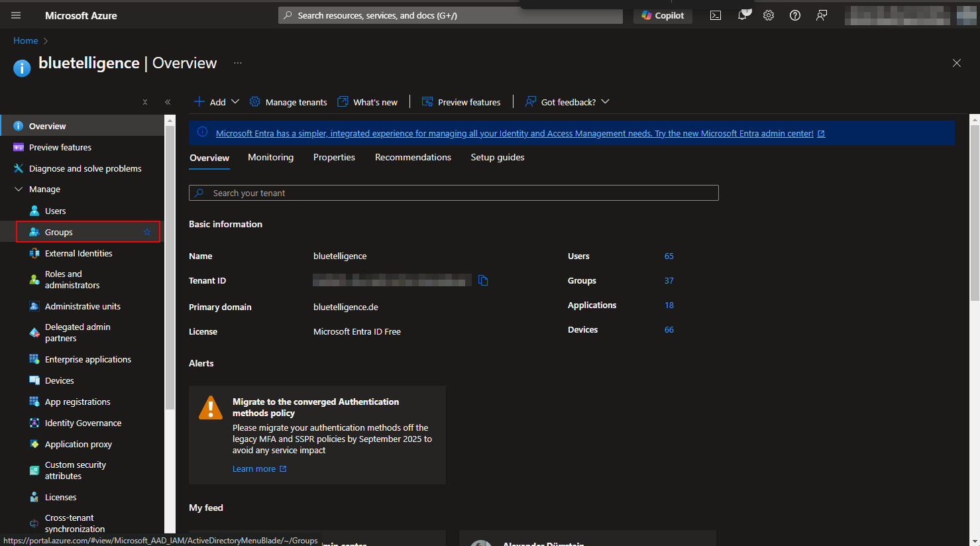This screenshot has height=546, width=980.
Task: Click the feedback icon in header
Action: coord(822,15)
